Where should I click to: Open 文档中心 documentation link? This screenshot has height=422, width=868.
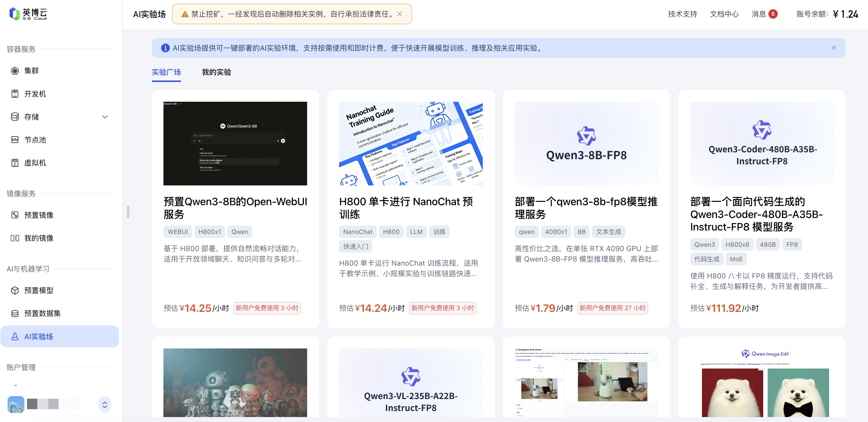(x=724, y=14)
